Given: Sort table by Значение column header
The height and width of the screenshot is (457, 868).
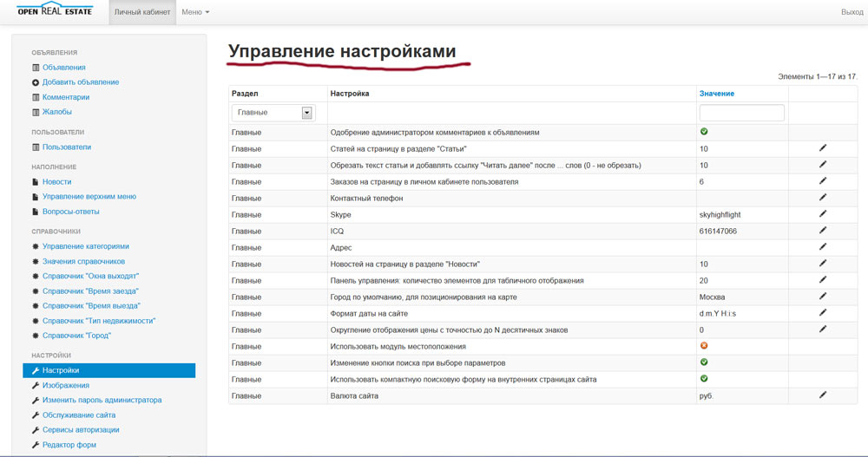Looking at the screenshot, I should click(716, 93).
